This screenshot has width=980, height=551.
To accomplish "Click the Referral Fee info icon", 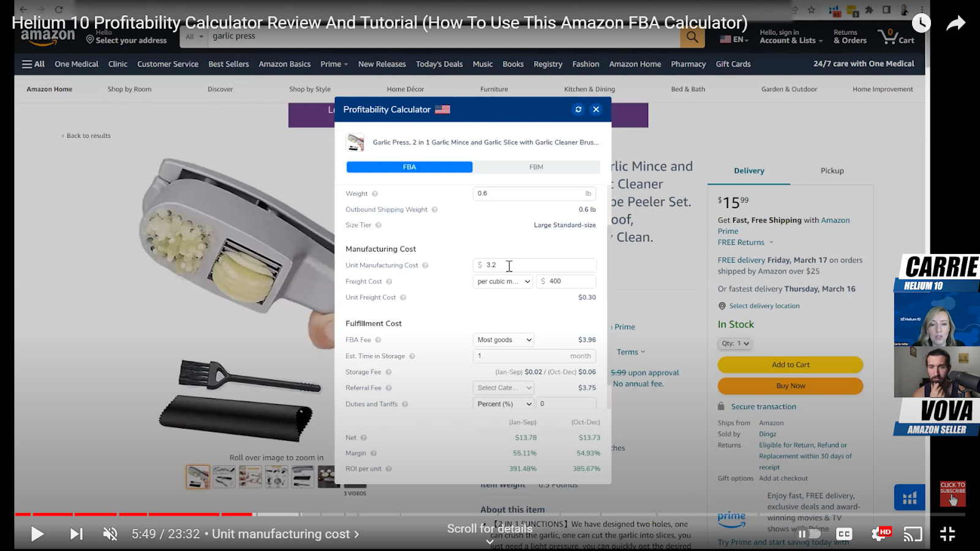I will click(x=389, y=388).
